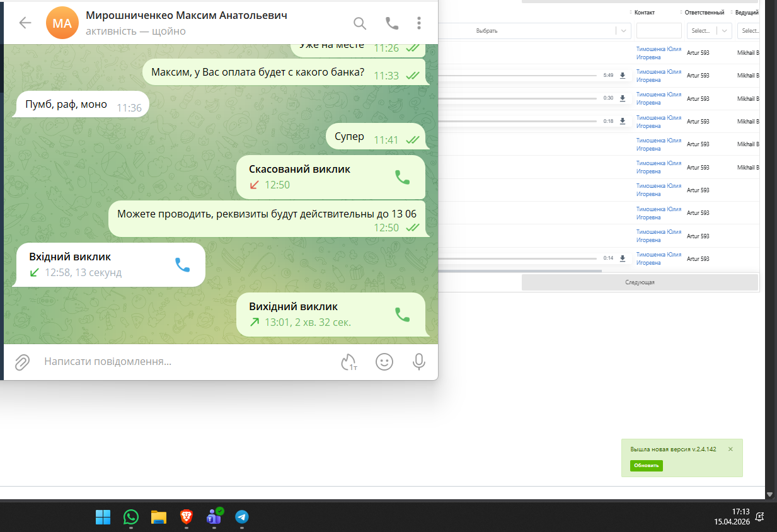Click the Следующая page button
The height and width of the screenshot is (532, 777).
pos(640,282)
